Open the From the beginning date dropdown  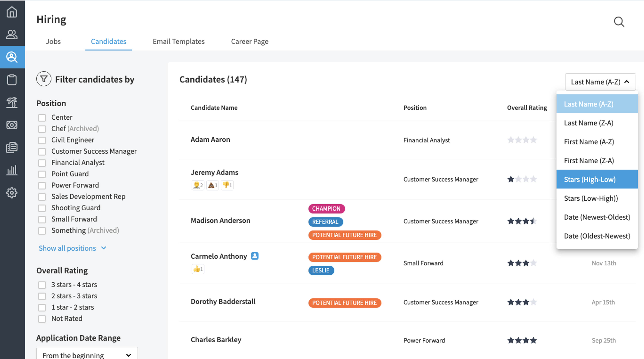(87, 355)
